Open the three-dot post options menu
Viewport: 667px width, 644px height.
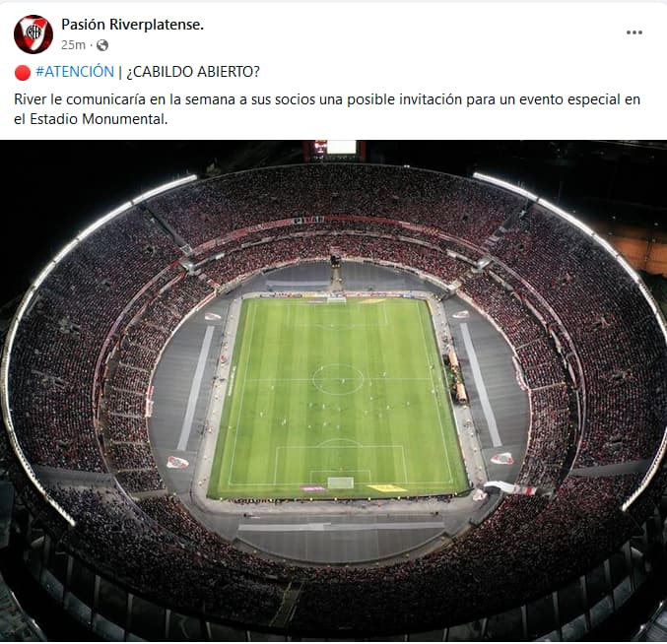tap(634, 32)
